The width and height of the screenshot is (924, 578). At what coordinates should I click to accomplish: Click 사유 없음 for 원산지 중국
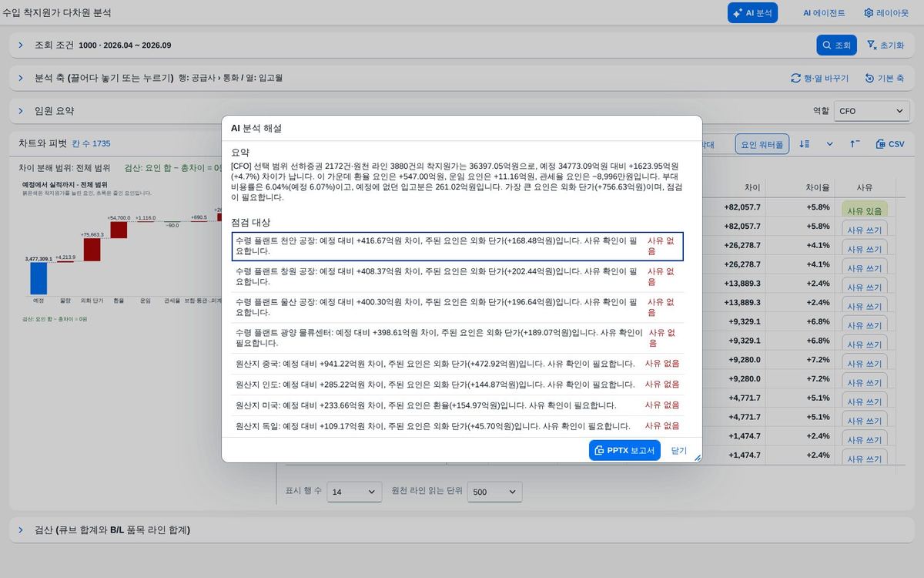coord(662,364)
